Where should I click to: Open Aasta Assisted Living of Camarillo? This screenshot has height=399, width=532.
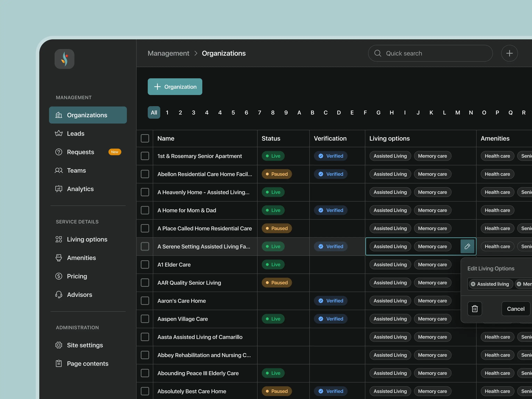click(x=200, y=337)
